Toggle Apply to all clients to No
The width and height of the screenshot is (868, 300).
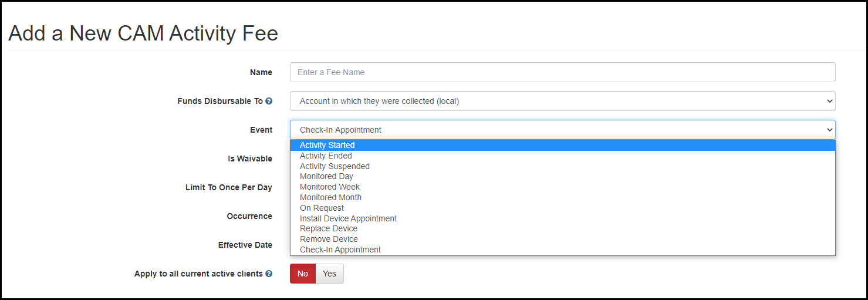click(303, 274)
